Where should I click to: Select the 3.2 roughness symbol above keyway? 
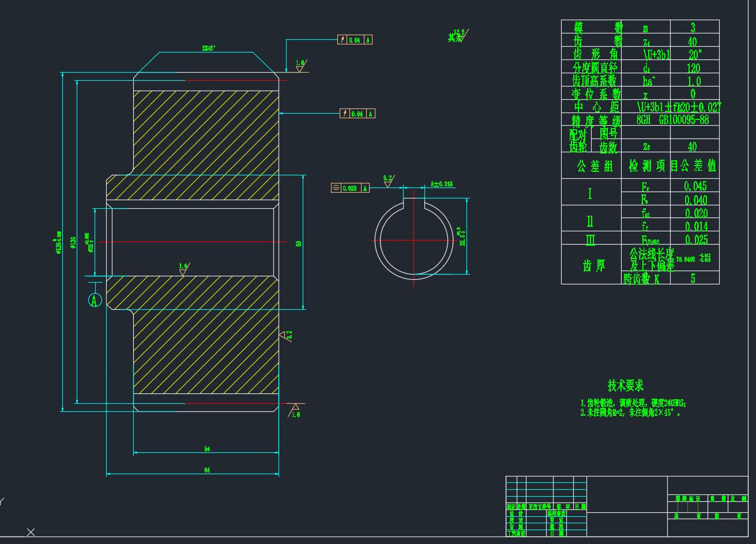pos(388,181)
